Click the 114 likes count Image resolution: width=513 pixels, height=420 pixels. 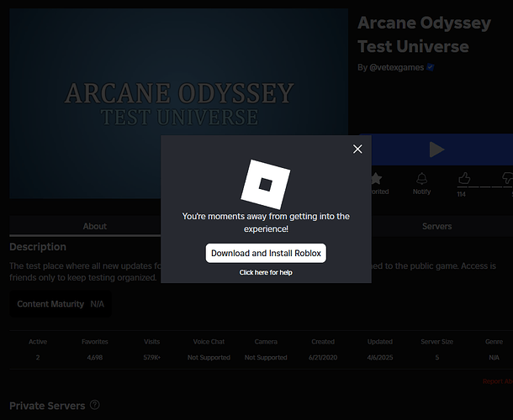tap(461, 194)
